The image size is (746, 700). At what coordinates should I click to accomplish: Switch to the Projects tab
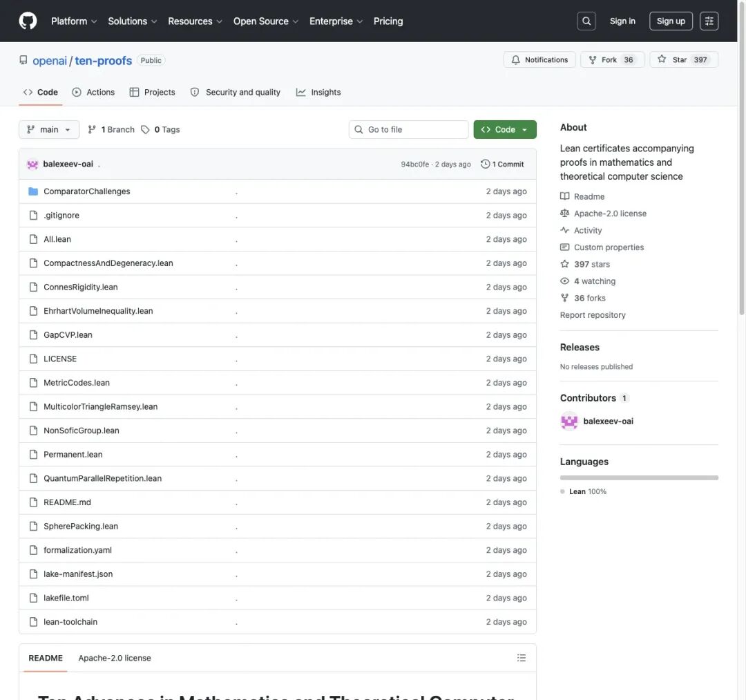[x=152, y=93]
